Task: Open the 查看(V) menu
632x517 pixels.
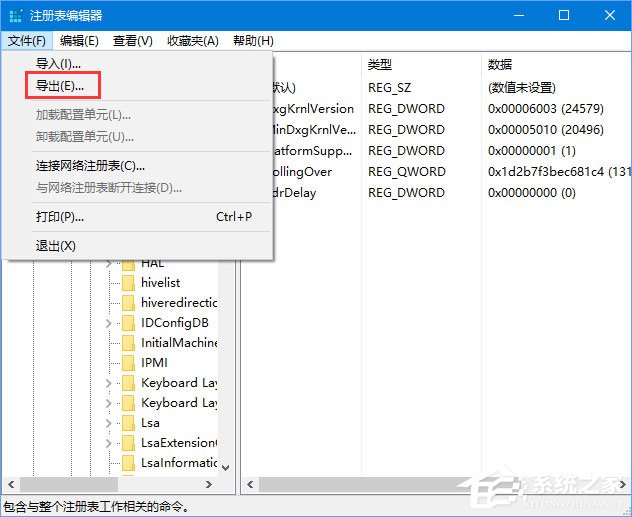Action: point(133,41)
